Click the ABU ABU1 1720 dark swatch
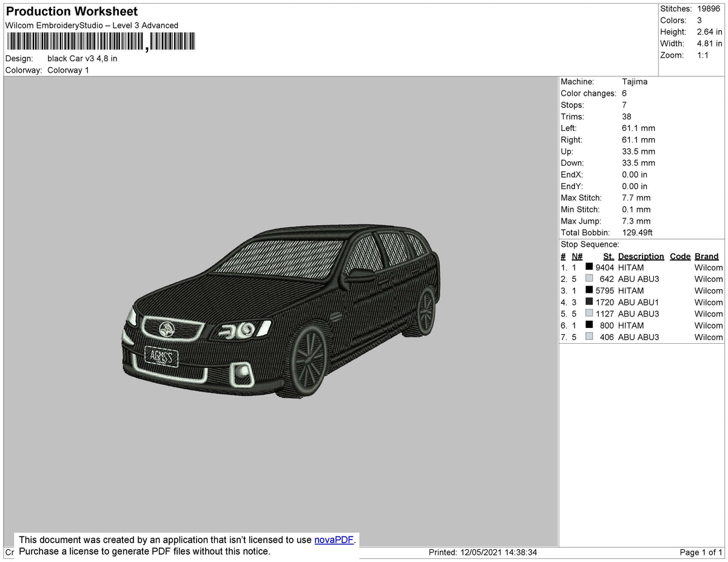728x562 pixels. pyautogui.click(x=588, y=302)
